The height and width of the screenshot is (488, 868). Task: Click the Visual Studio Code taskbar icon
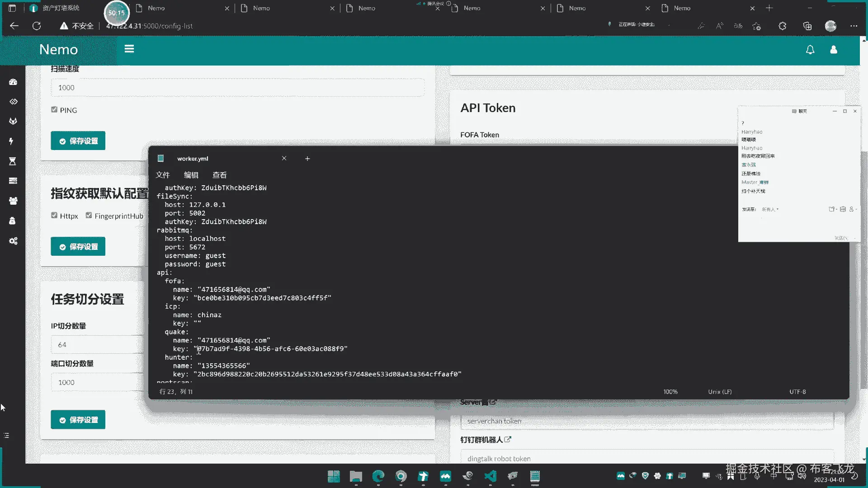pos(490,476)
